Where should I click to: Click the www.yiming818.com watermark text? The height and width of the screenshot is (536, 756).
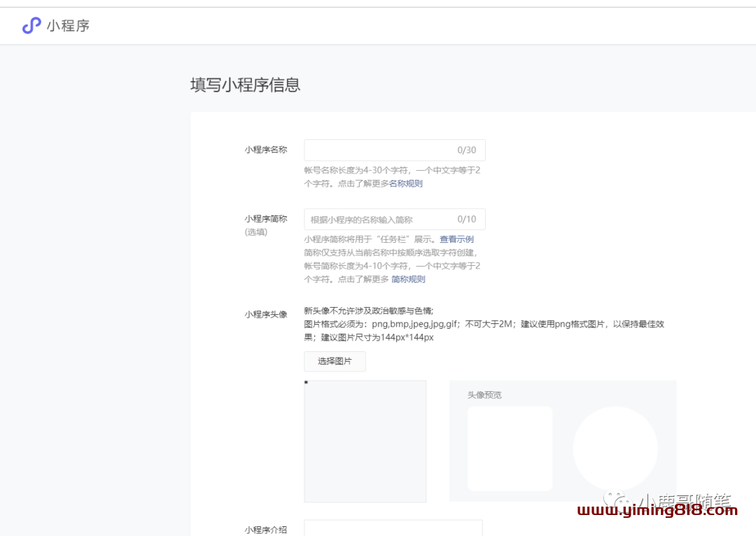(x=657, y=512)
